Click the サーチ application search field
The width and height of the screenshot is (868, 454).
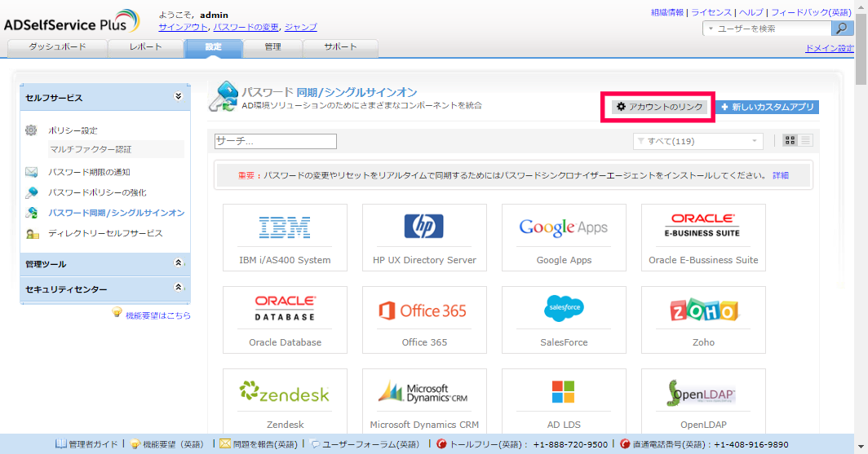point(275,141)
